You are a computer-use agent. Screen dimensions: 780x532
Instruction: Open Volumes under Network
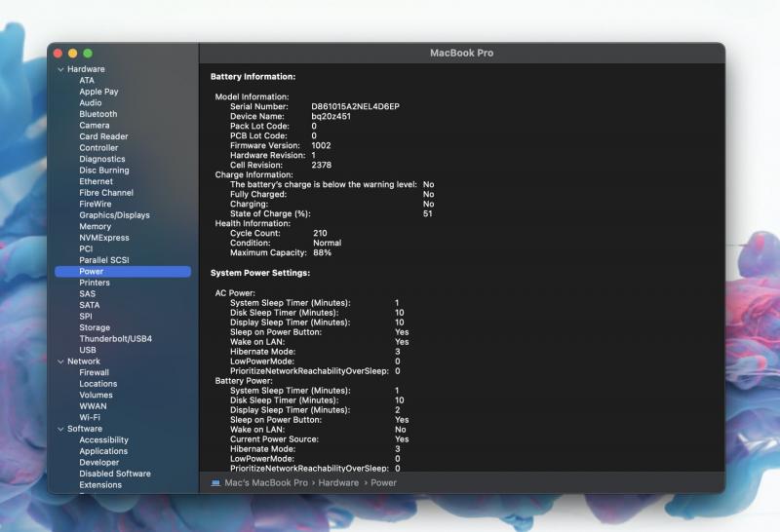click(x=96, y=395)
